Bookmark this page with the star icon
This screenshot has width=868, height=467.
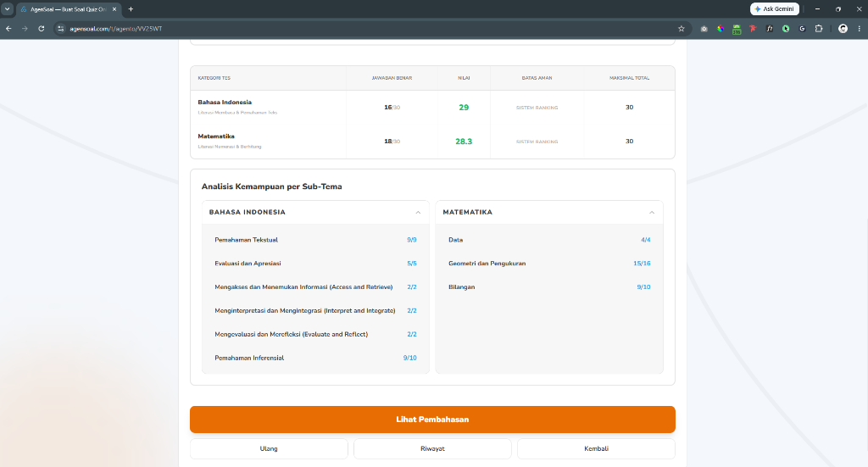click(682, 29)
